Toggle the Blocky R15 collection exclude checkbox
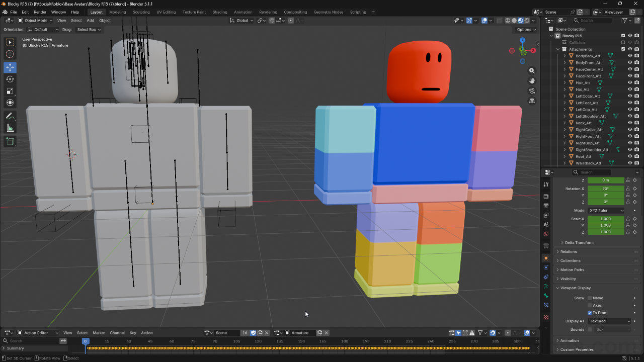Viewport: 644px width, 362px height. pos(623,36)
